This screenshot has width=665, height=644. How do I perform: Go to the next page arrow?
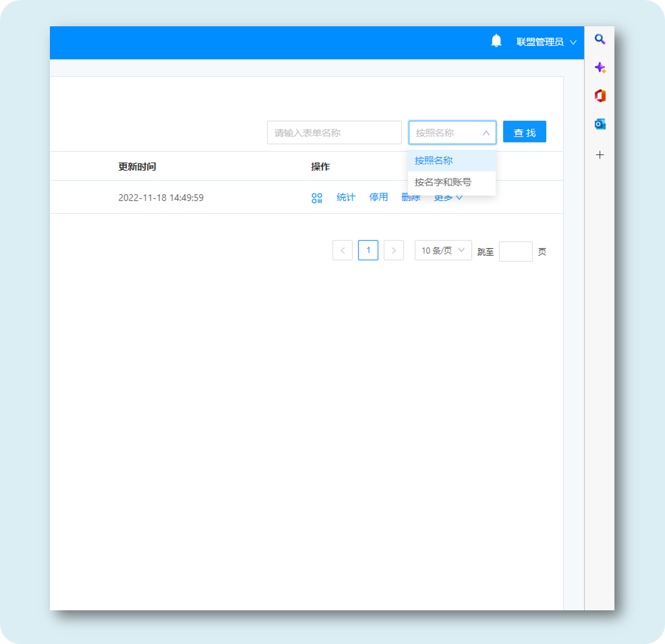[x=394, y=250]
